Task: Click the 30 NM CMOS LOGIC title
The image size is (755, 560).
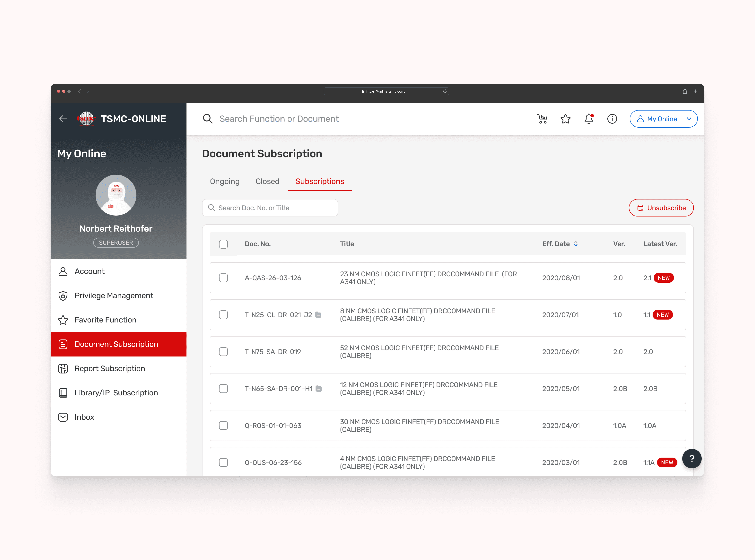Action: 419,426
